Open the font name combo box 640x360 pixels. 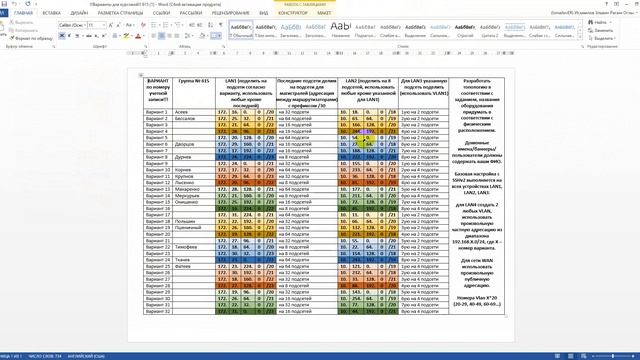(72, 25)
